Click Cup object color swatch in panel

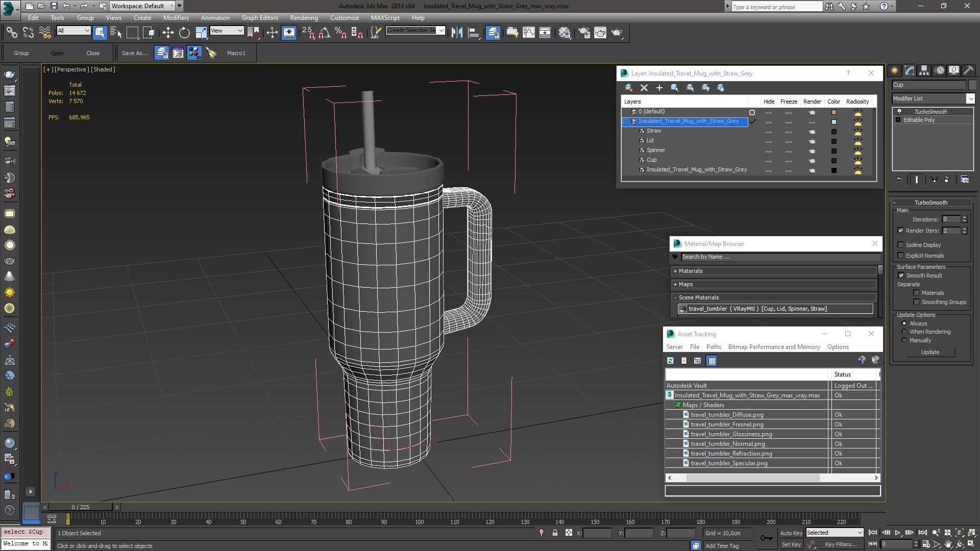[972, 85]
